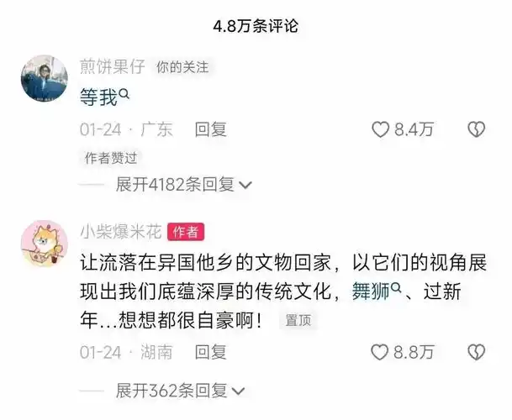Tap the 4.8万条评论 header
Screen dimensions: 512x420
coord(256,26)
